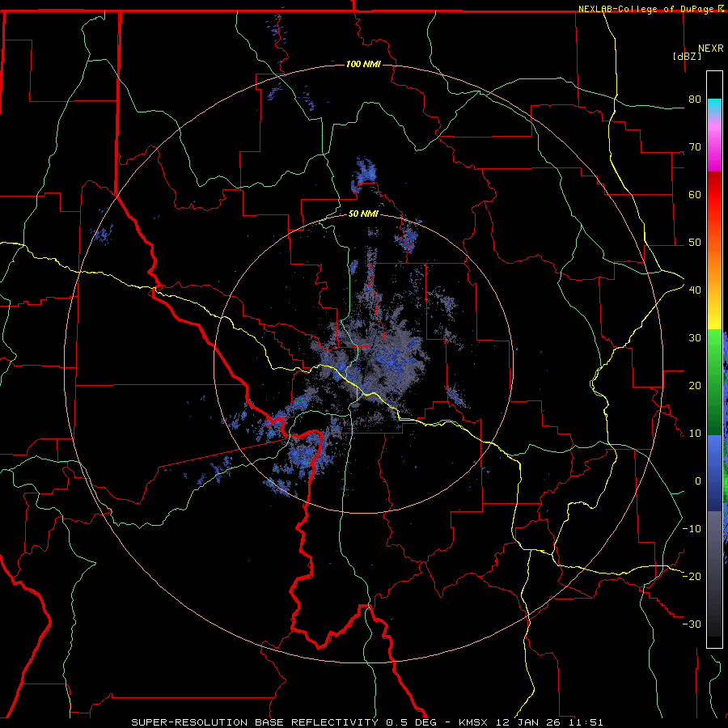The width and height of the screenshot is (728, 728).
Task: Click the KMSX station ID in the caption
Action: (x=475, y=722)
